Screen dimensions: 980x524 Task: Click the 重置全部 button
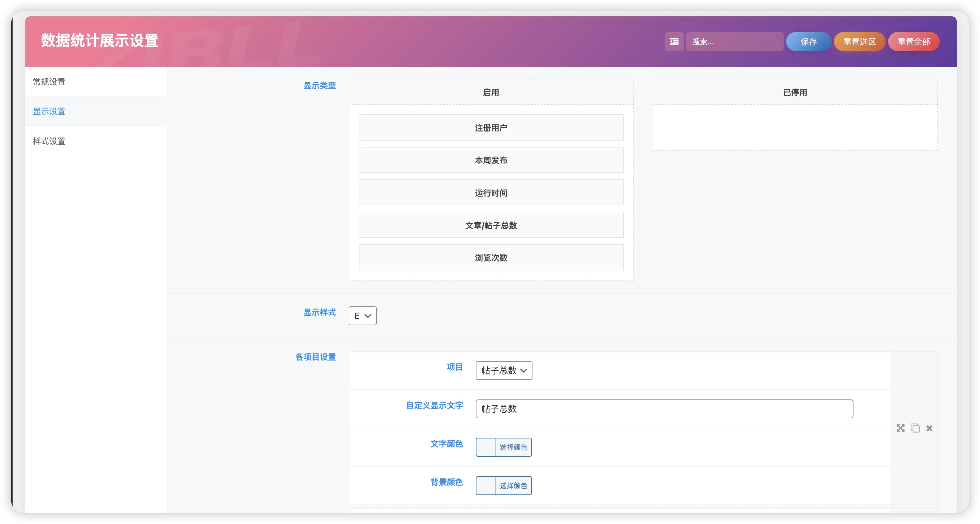click(913, 42)
